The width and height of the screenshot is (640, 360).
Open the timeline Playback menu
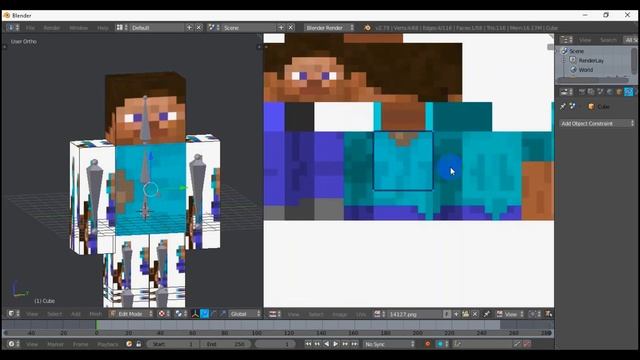pyautogui.click(x=108, y=344)
